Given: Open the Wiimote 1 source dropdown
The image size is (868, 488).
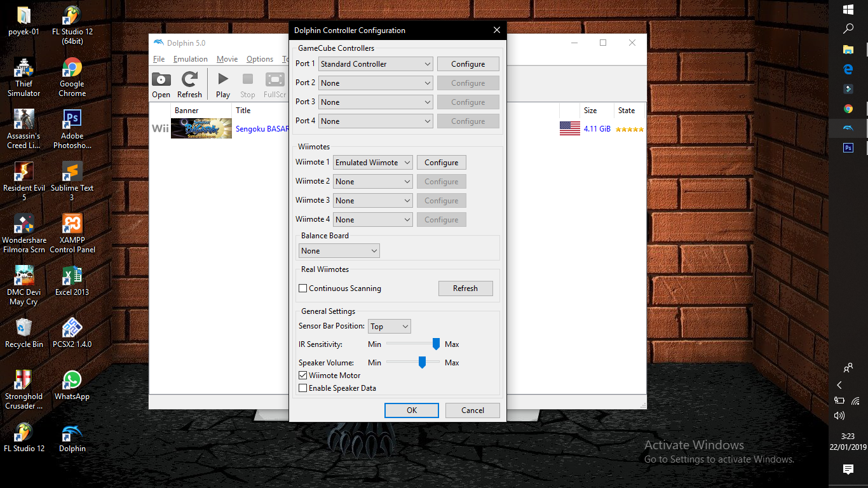Looking at the screenshot, I should coord(373,163).
